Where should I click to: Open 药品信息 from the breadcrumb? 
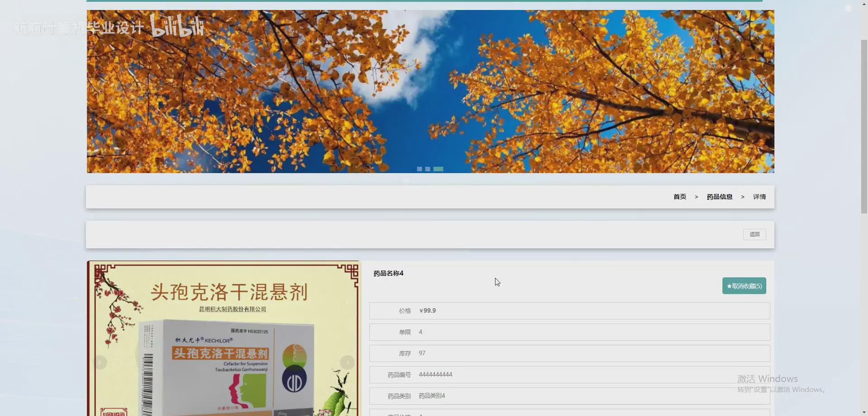(x=719, y=197)
